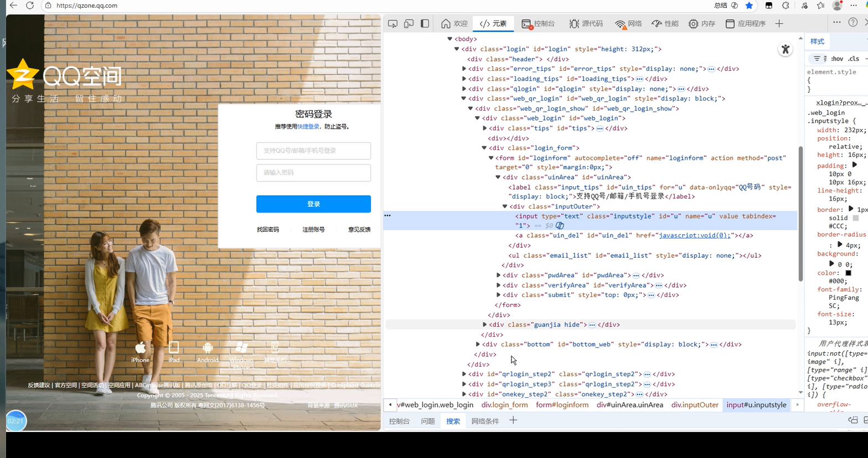Open DevTools more options ellipsis

836,23
